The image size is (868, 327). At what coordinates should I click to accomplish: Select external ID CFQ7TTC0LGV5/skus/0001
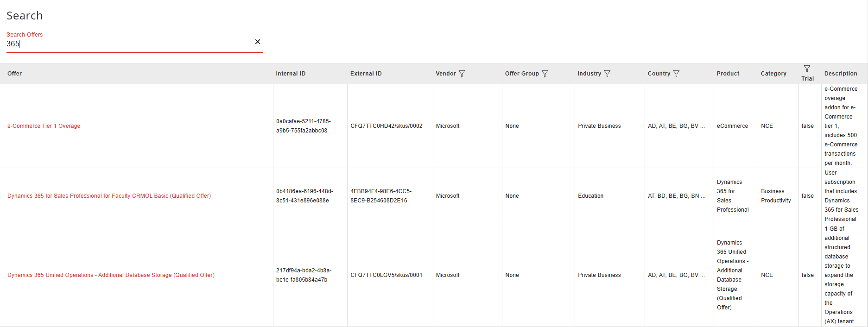[x=386, y=275]
